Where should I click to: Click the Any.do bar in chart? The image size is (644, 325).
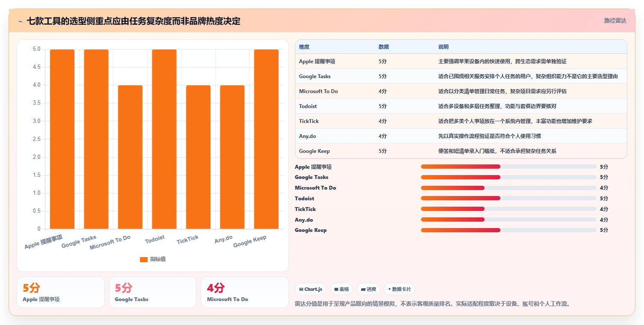(232, 157)
